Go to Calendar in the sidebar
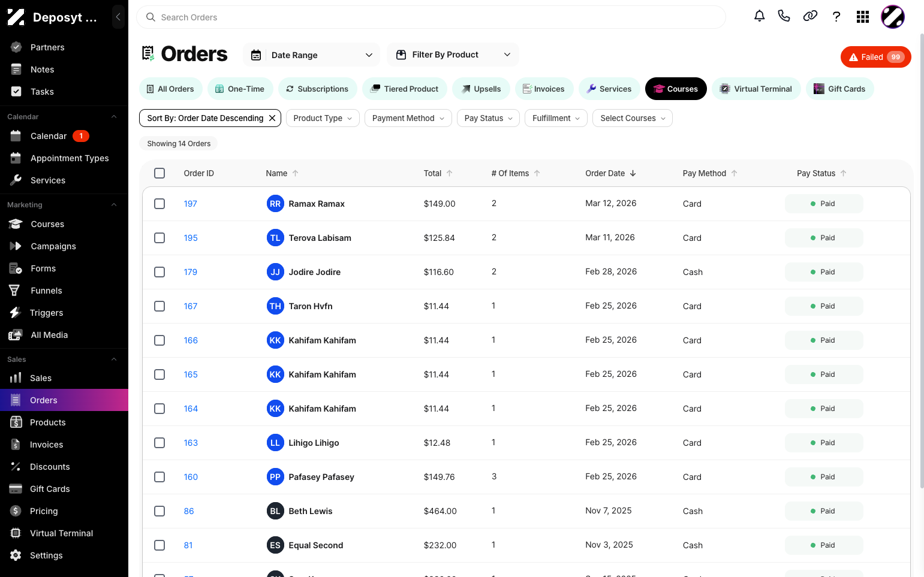The width and height of the screenshot is (924, 577). click(64, 136)
